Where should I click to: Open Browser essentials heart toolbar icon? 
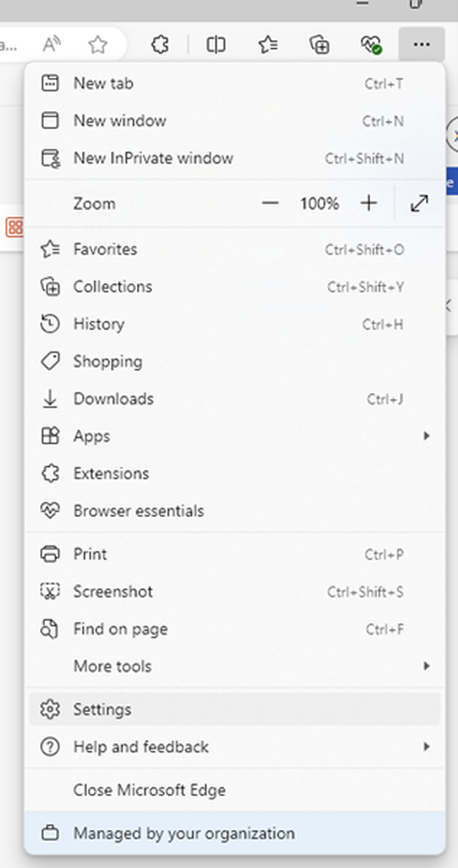coord(371,44)
